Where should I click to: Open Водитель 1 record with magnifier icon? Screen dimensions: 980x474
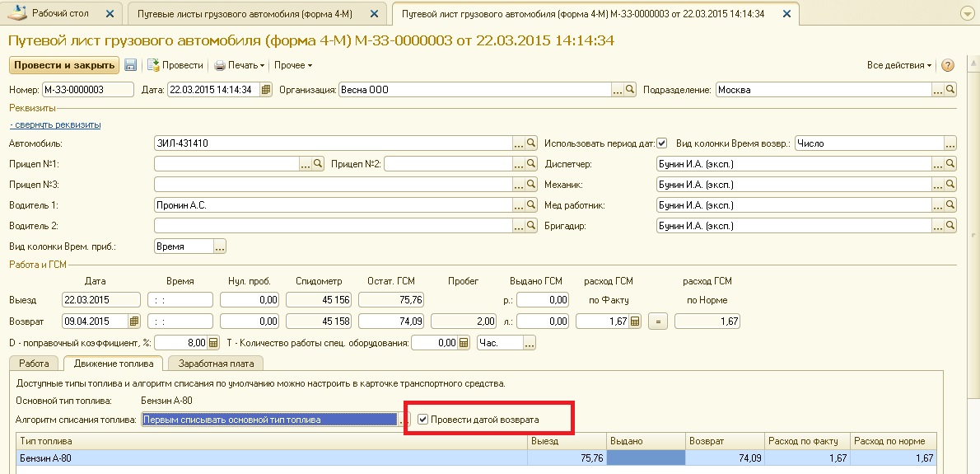point(531,205)
